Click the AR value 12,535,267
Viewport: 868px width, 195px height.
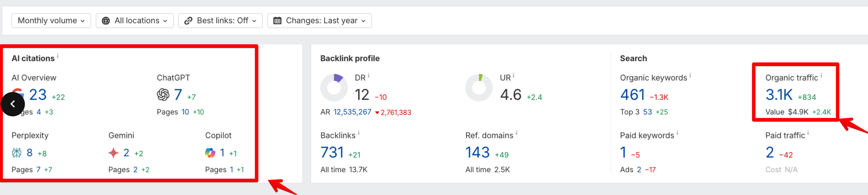352,112
